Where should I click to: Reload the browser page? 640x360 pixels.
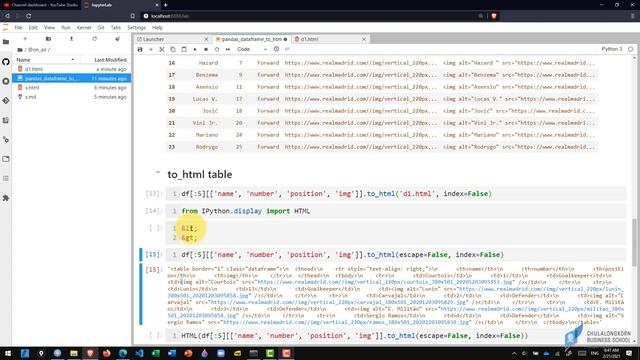[x=29, y=16]
